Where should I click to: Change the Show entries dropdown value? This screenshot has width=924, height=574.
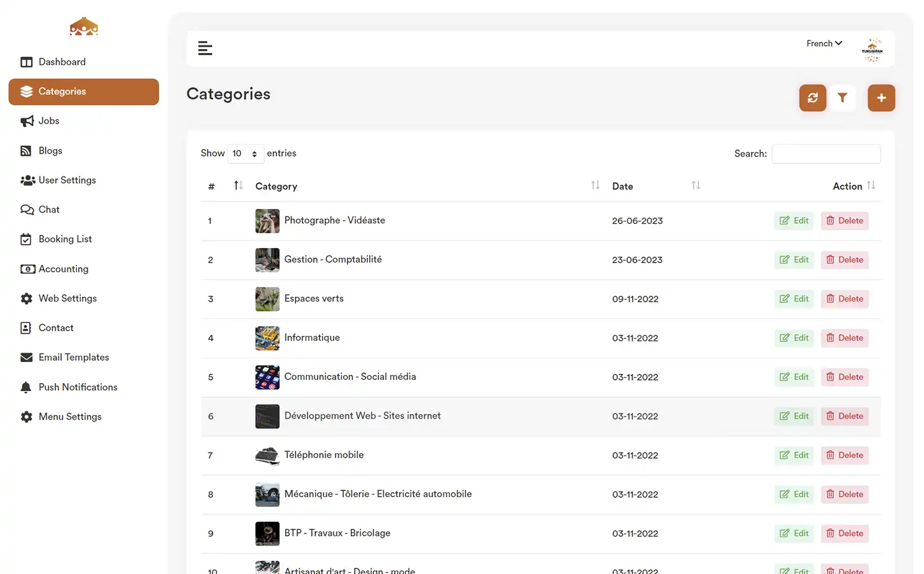click(x=245, y=154)
